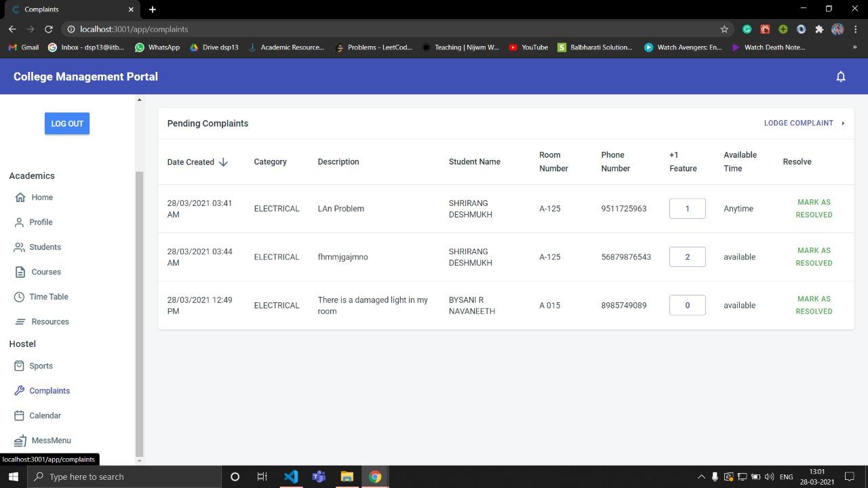Sort by Date Created arrow icon
868x488 pixels.
click(223, 162)
